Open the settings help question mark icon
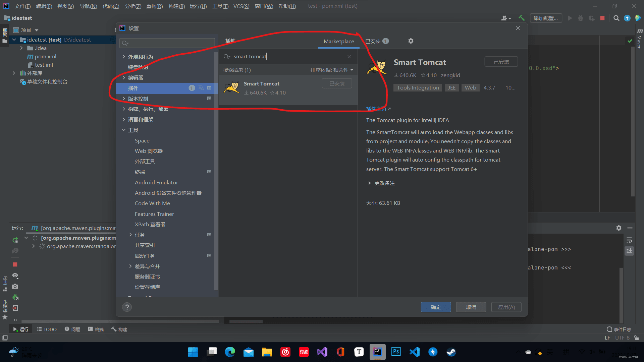644x362 pixels. click(127, 307)
